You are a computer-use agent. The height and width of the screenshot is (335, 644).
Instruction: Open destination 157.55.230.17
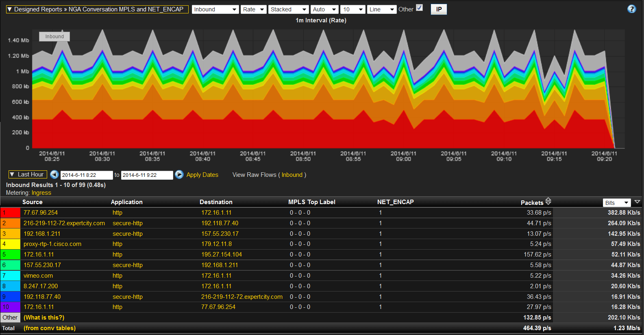220,234
